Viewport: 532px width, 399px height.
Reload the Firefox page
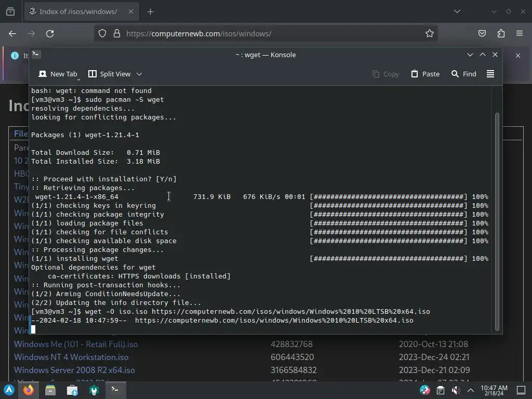coord(50,34)
